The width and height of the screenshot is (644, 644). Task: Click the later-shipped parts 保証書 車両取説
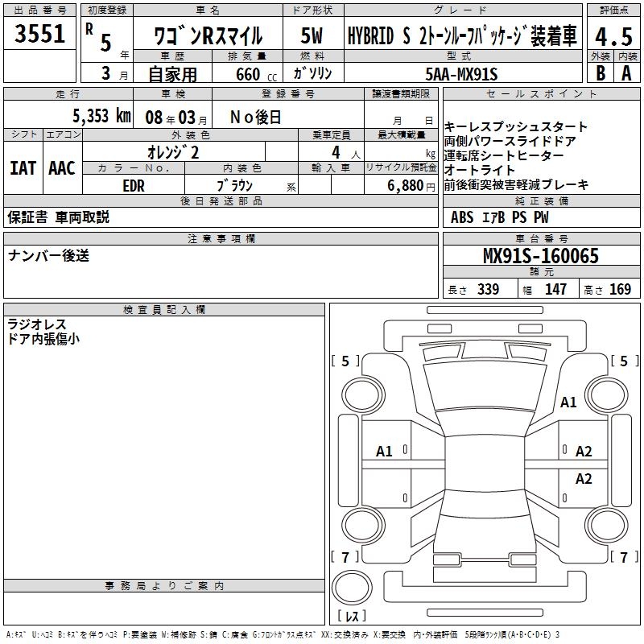tap(58, 217)
